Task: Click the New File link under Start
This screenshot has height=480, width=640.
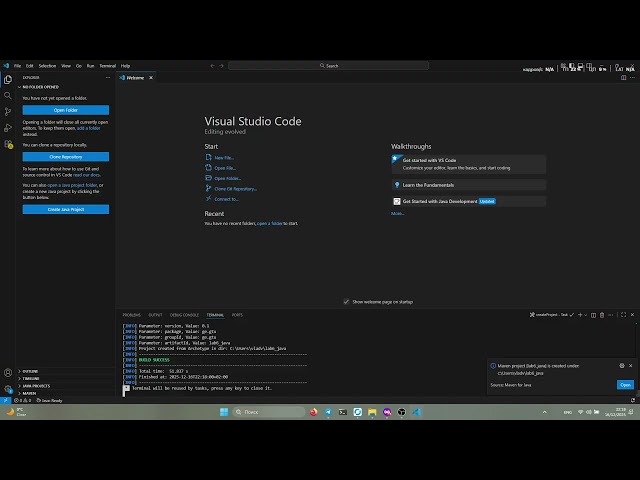Action: pos(223,158)
